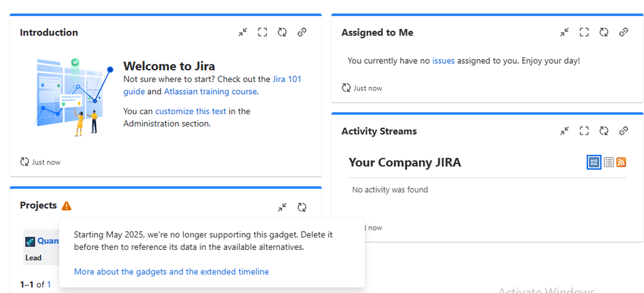Viewport: 644px width, 293px height.
Task: Click the Introduction footer refresh icon
Action: [24, 162]
